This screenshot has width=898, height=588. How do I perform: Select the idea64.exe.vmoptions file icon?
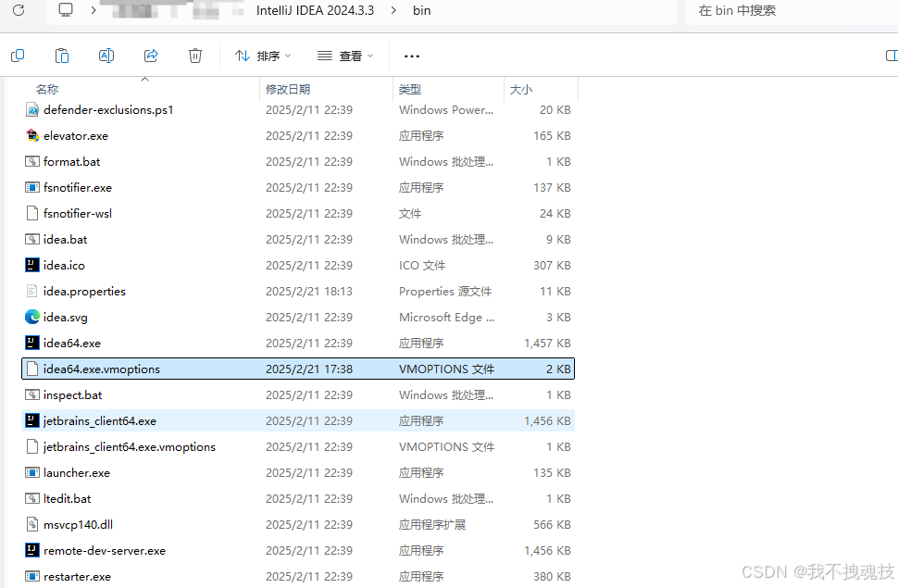click(32, 369)
